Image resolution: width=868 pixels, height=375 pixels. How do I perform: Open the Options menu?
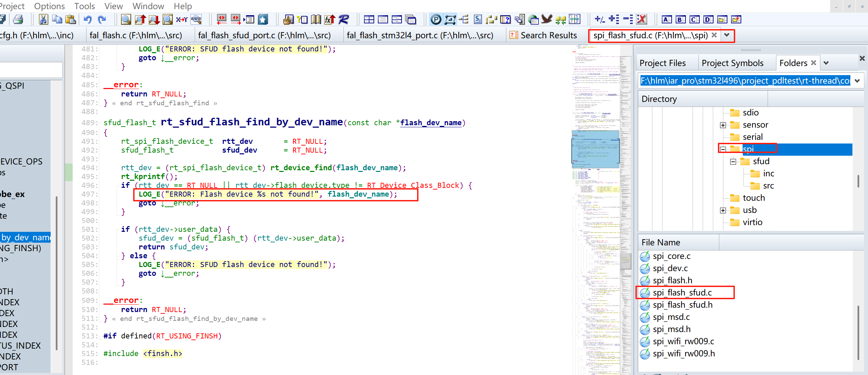click(49, 6)
